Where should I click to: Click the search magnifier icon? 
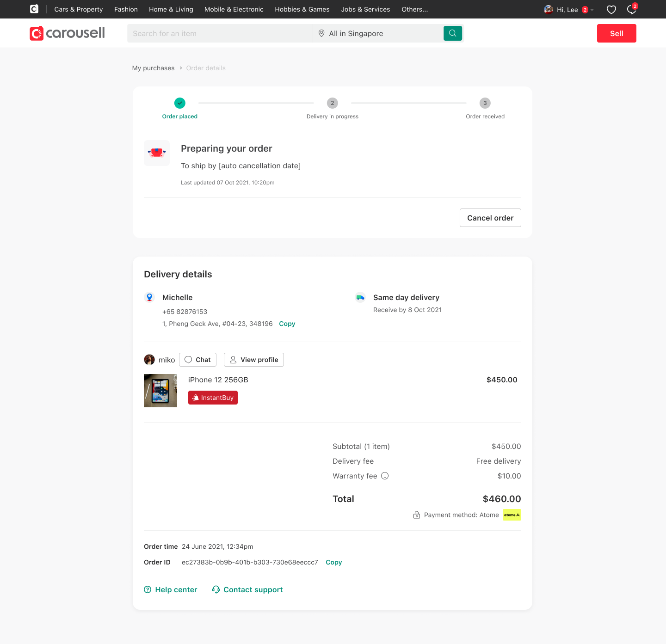(x=452, y=33)
